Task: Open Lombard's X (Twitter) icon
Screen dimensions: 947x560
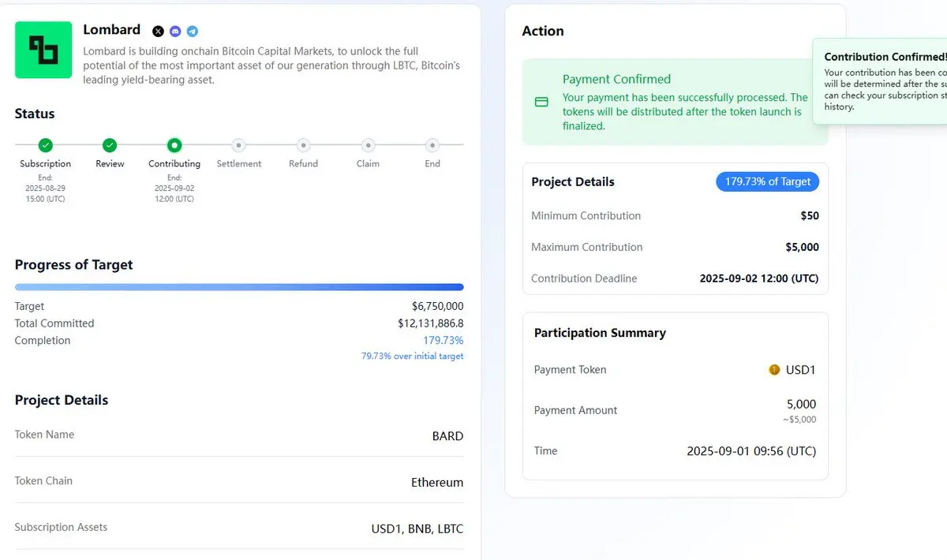Action: tap(158, 32)
